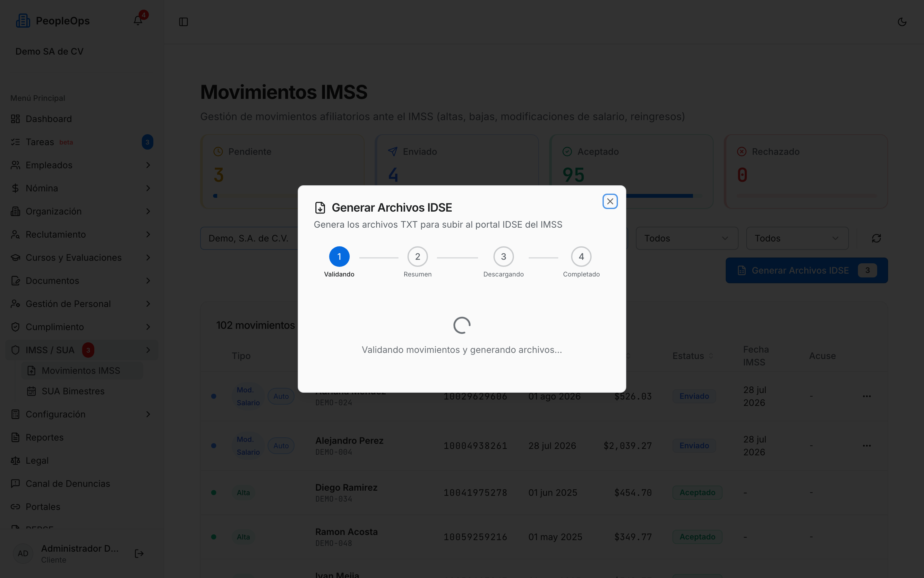Select the Diego Ramirez name
The height and width of the screenshot is (578, 924).
(346, 488)
